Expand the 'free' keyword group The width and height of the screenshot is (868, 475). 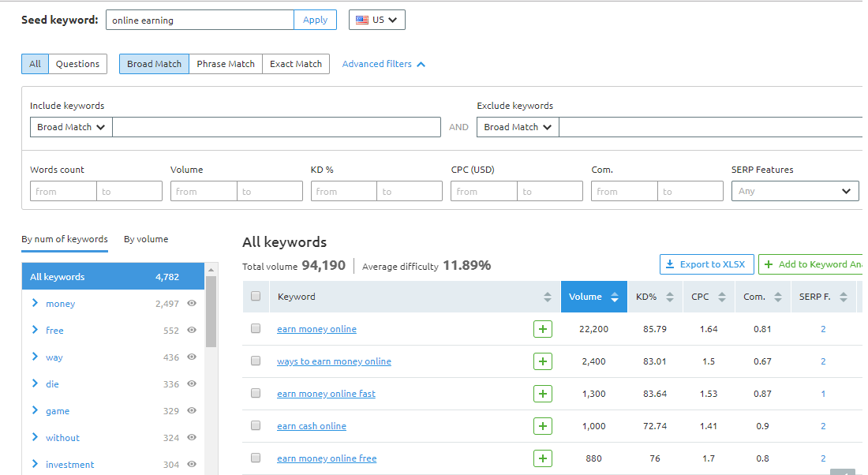[x=35, y=329]
